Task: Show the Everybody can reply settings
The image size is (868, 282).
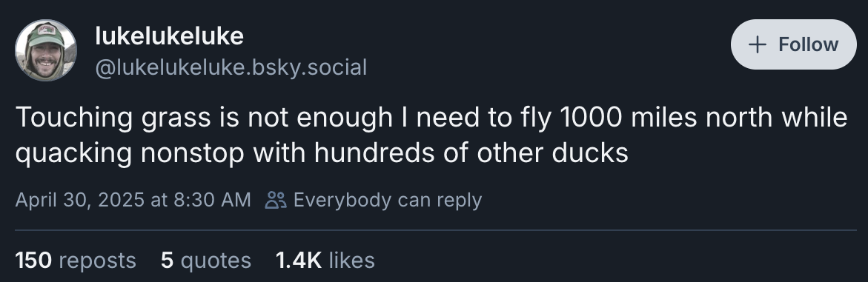Action: pos(374,200)
